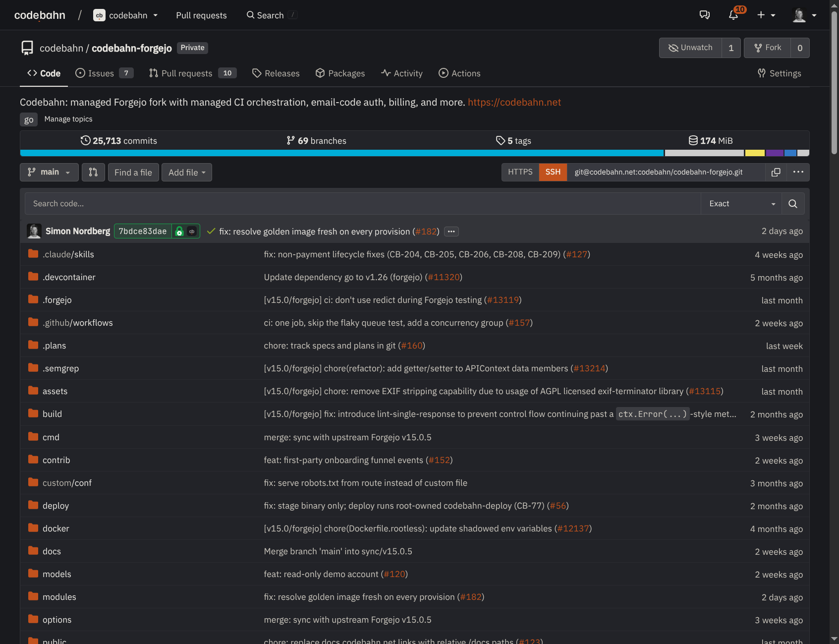Open the .devcontainer folder

point(69,277)
